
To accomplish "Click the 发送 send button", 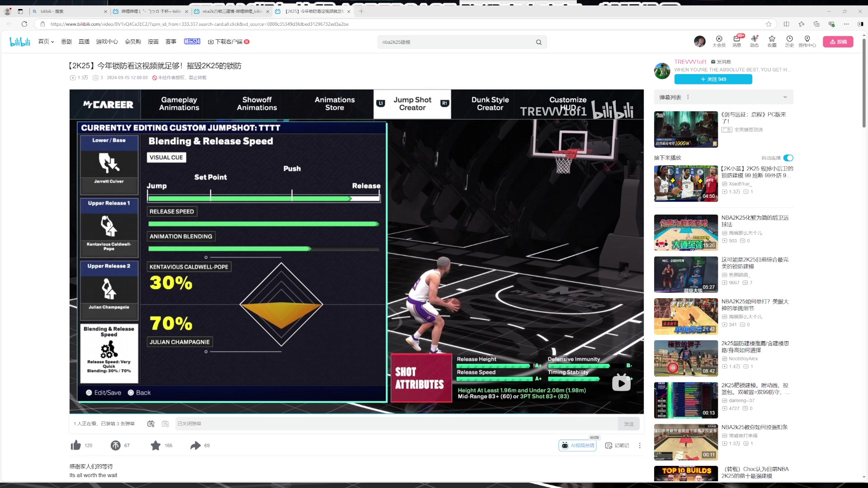I will [629, 424].
